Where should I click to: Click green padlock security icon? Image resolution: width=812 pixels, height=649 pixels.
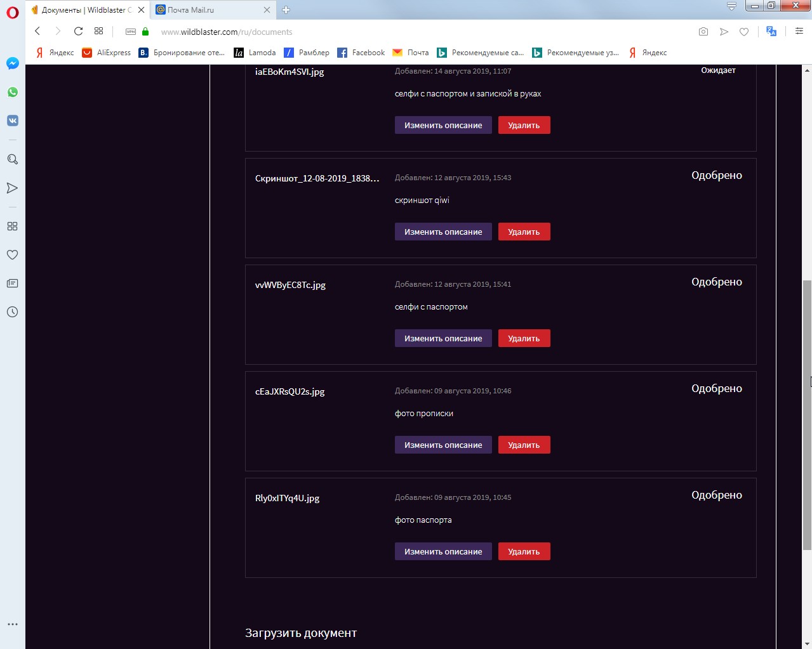[145, 31]
